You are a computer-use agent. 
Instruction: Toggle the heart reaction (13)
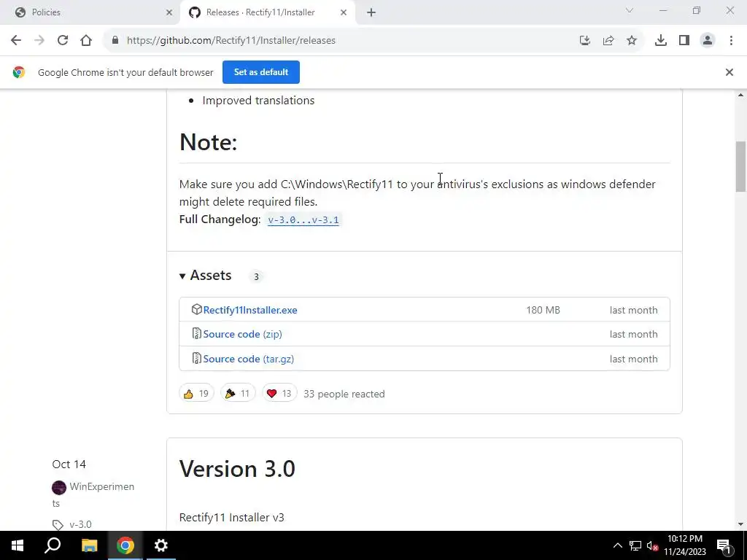point(279,394)
